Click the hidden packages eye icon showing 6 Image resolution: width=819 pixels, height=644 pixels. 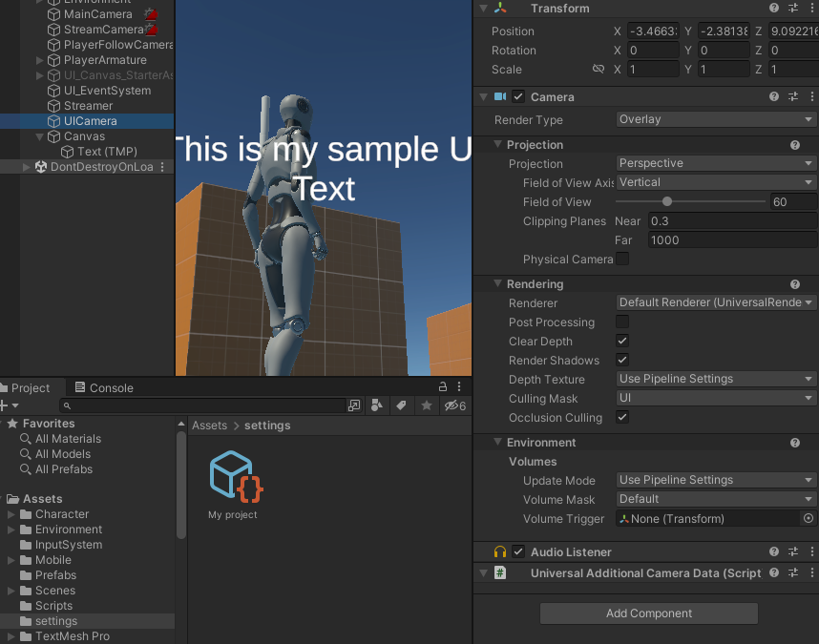[451, 405]
